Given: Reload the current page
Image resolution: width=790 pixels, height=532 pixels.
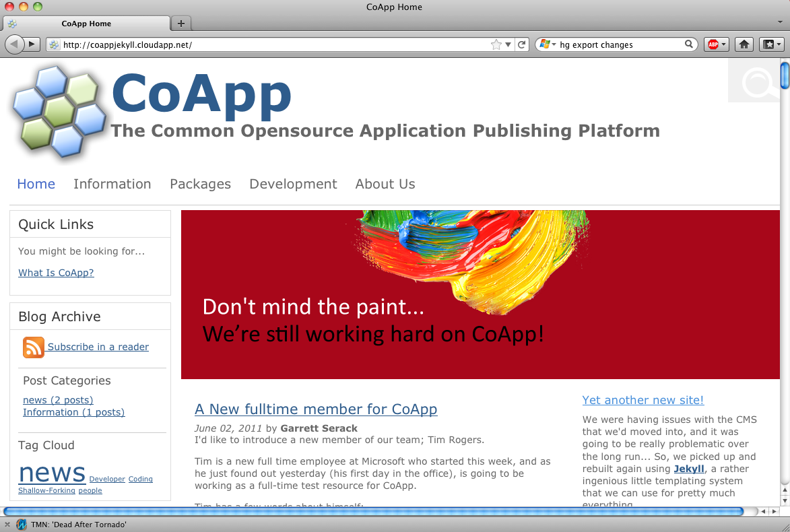Looking at the screenshot, I should [521, 44].
